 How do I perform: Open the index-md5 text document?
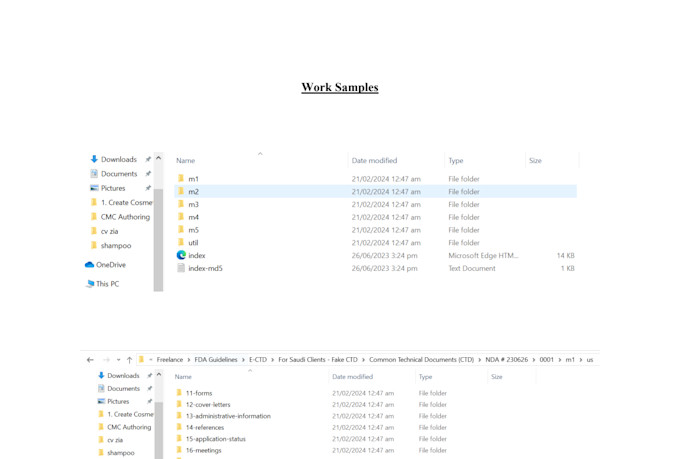pyautogui.click(x=205, y=268)
